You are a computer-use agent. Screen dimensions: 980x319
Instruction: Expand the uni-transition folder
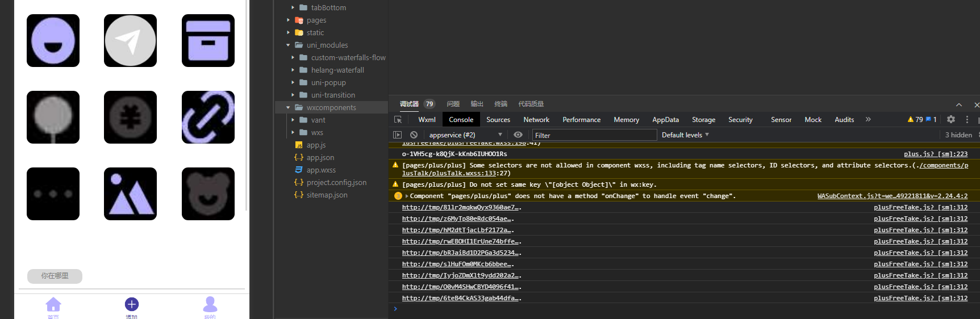point(293,95)
